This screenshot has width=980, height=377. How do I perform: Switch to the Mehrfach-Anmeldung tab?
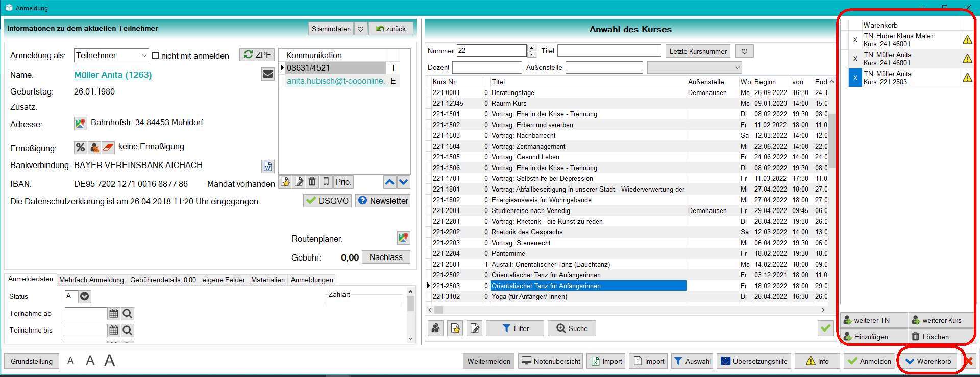91,280
